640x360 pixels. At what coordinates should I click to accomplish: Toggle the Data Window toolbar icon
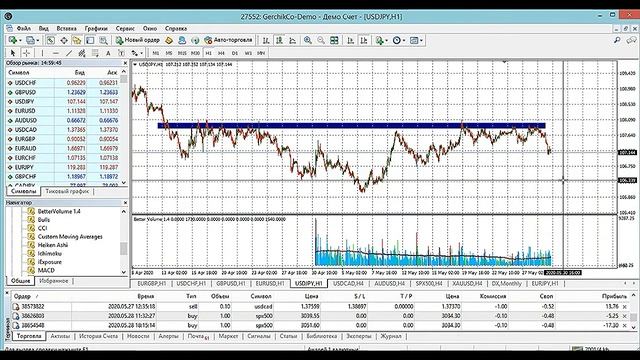pos(64,40)
